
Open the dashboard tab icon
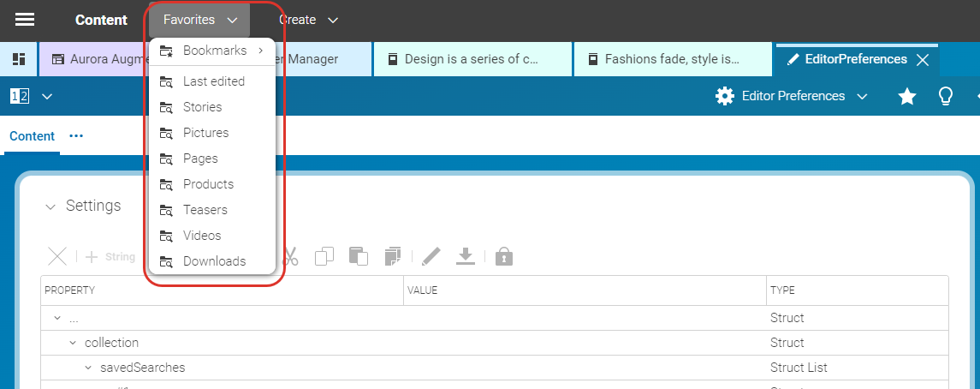point(19,59)
